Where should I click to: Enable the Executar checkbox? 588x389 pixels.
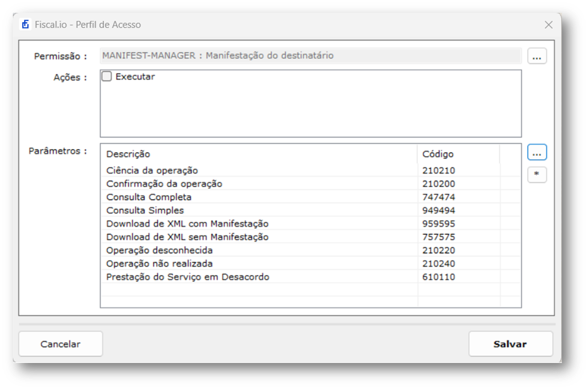coord(106,77)
